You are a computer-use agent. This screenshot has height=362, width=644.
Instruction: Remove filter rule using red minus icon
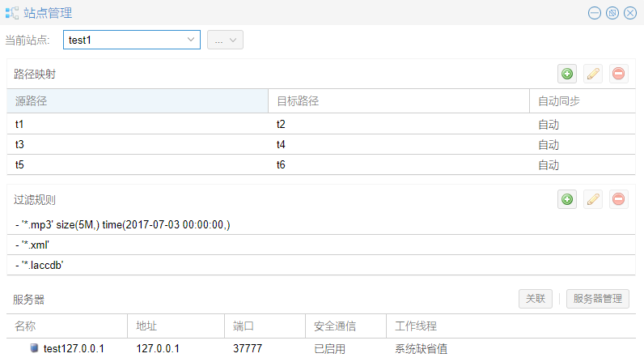(x=618, y=199)
